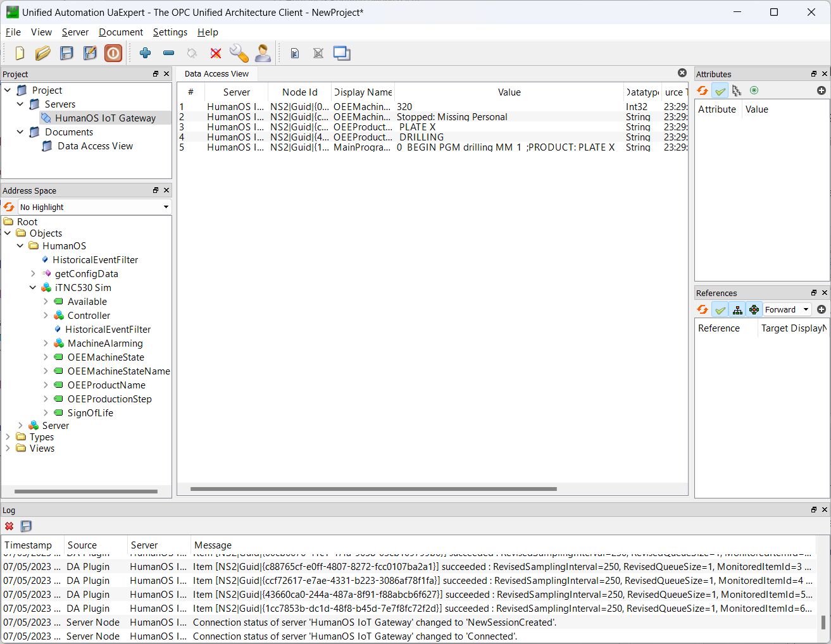
Task: Open server settings with the wrench icon
Action: point(239,53)
